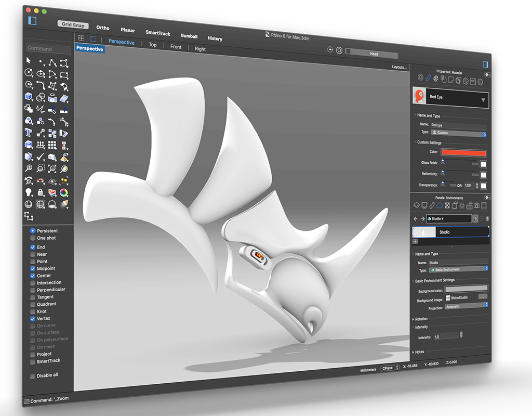532x416 pixels.
Task: Uncheck the End object snap
Action: 33,247
